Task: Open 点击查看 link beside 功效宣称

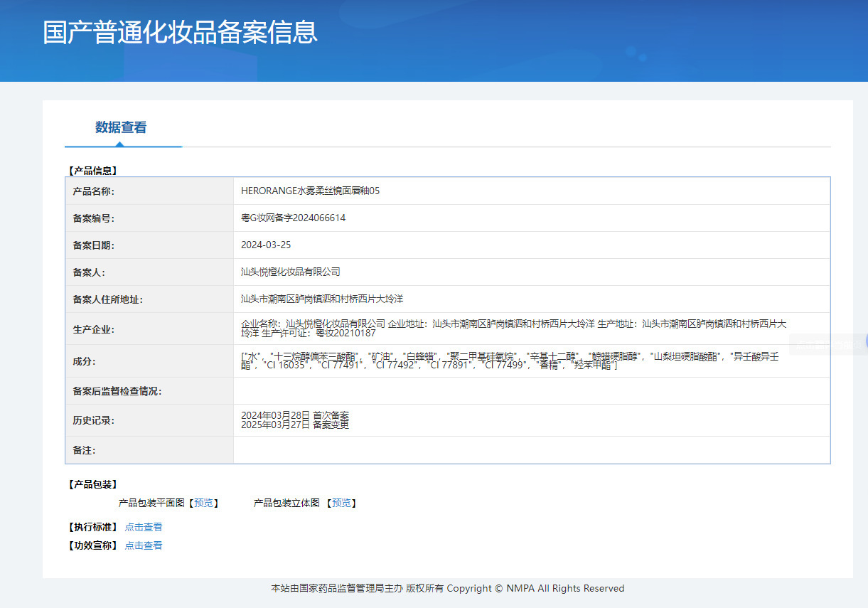Action: [x=144, y=545]
